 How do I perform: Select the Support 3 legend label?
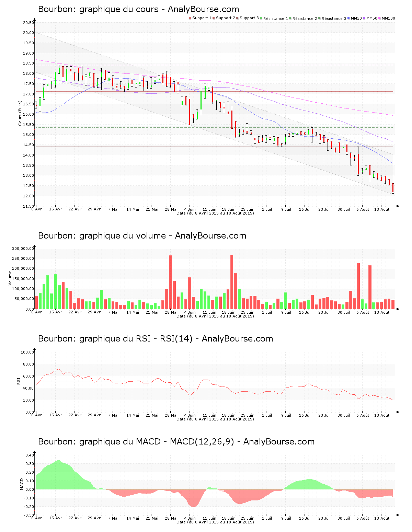pos(249,18)
